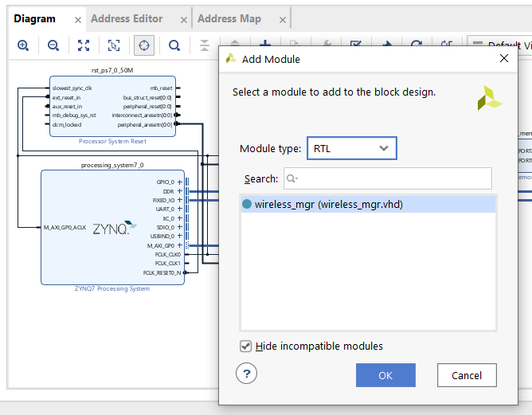Click the slowest_sync_clk port
Viewport: 532px width, 415px height.
72,88
